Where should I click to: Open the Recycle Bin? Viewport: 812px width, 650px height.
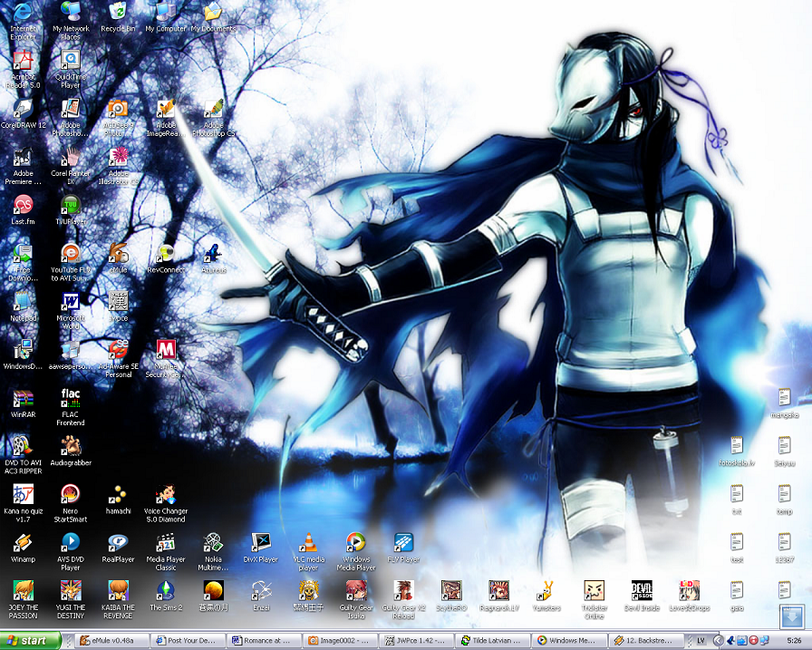pyautogui.click(x=118, y=13)
